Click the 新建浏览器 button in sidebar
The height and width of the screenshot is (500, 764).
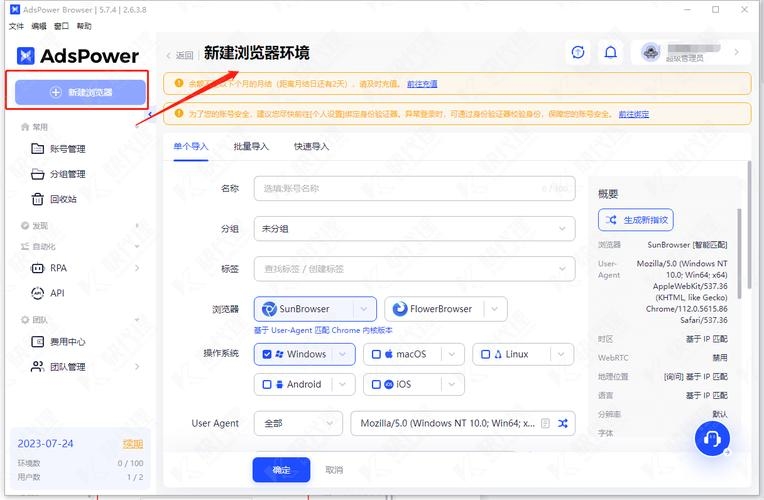pos(80,92)
